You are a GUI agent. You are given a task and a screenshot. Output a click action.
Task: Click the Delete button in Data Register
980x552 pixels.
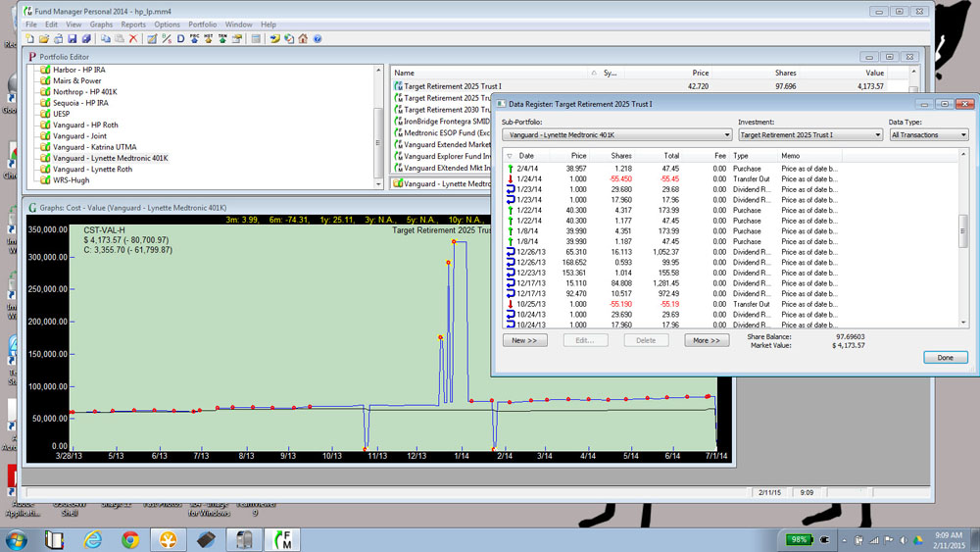(646, 340)
